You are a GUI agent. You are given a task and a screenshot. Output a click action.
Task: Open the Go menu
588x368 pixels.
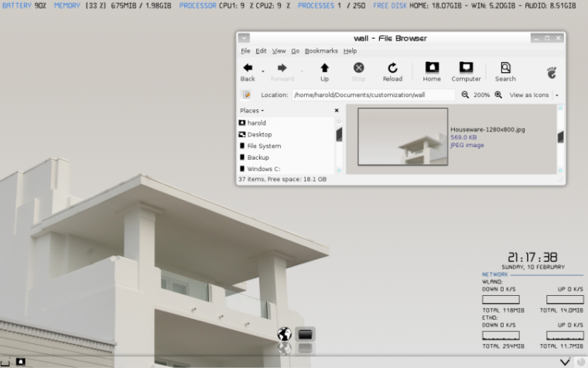[x=295, y=50]
